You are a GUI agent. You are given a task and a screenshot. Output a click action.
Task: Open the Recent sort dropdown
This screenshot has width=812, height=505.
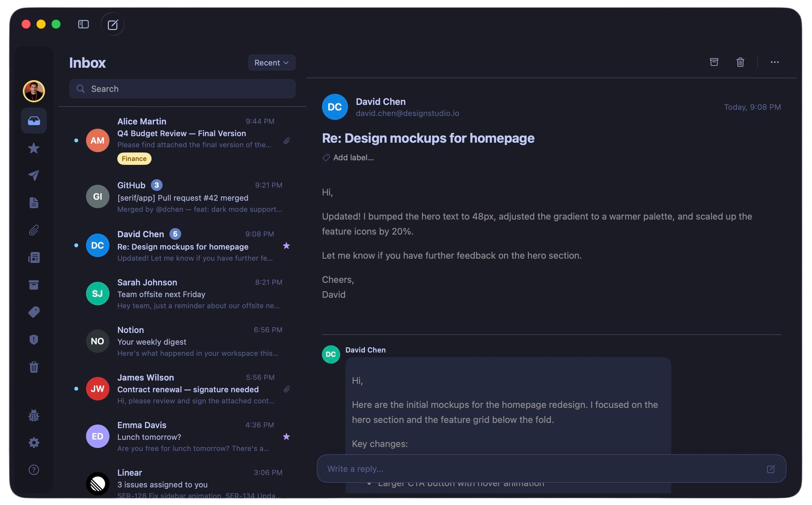[271, 63]
